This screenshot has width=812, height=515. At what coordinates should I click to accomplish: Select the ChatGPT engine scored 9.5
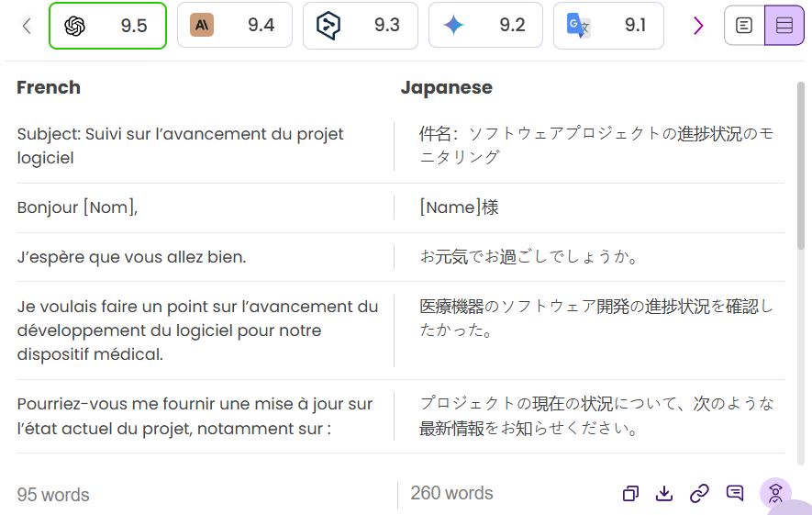(107, 26)
